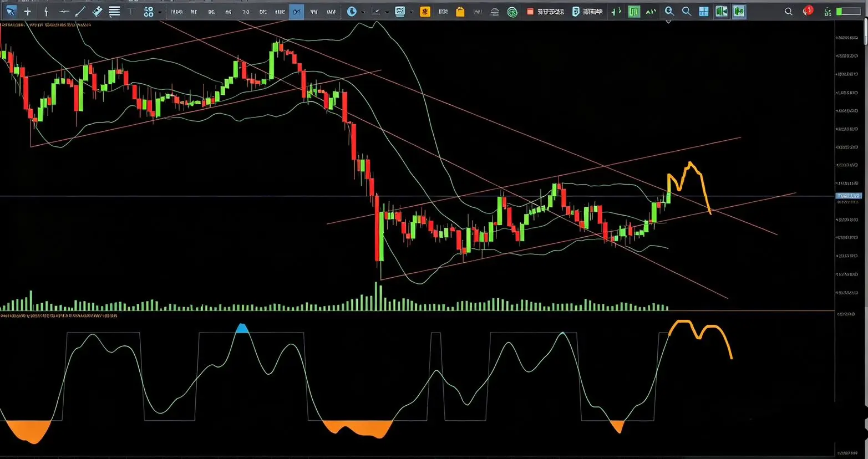Expand the dropdown beside the template icon
This screenshot has height=459, width=868.
coord(411,12)
